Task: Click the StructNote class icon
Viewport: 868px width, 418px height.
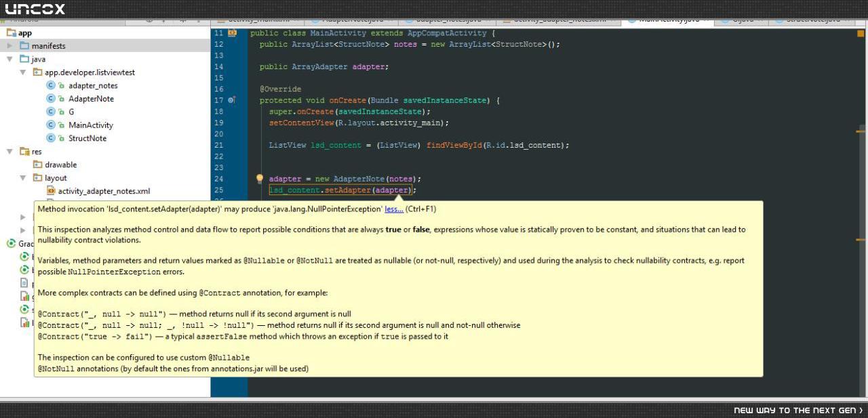Action: click(51, 138)
